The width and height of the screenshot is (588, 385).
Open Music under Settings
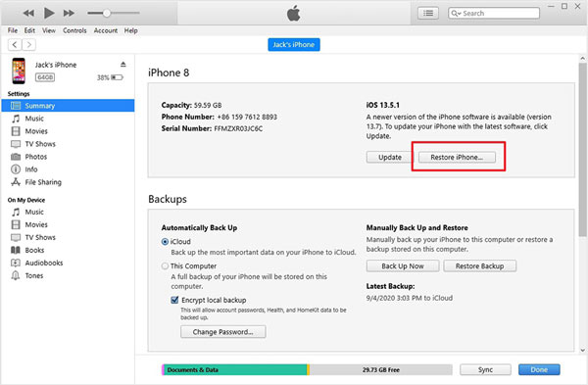[34, 119]
